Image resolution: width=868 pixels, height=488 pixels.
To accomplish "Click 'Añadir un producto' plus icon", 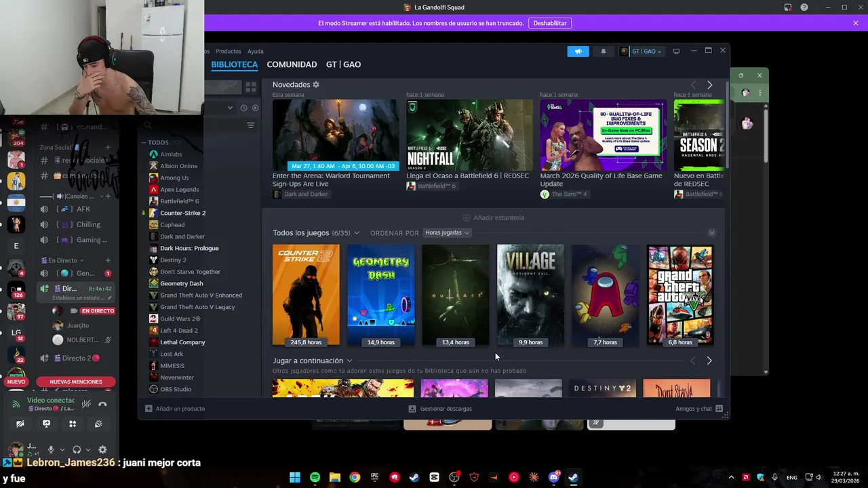I will 149,409.
